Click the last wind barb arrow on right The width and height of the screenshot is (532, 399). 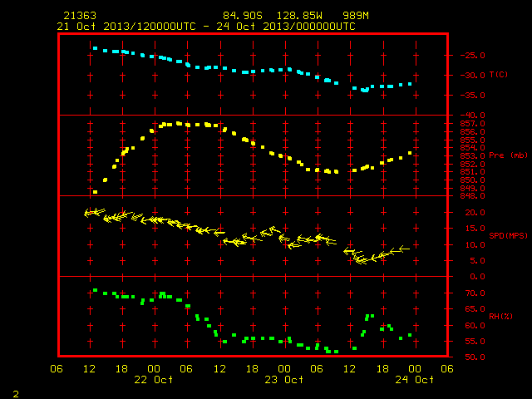(x=404, y=249)
